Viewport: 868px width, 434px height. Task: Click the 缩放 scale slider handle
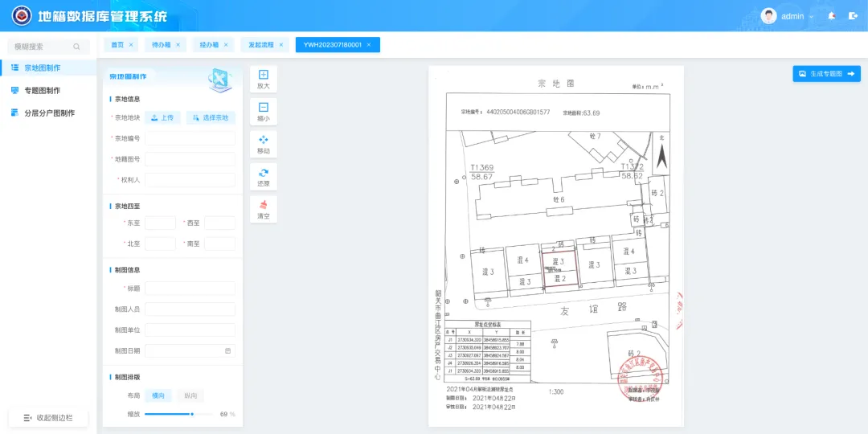[191, 414]
